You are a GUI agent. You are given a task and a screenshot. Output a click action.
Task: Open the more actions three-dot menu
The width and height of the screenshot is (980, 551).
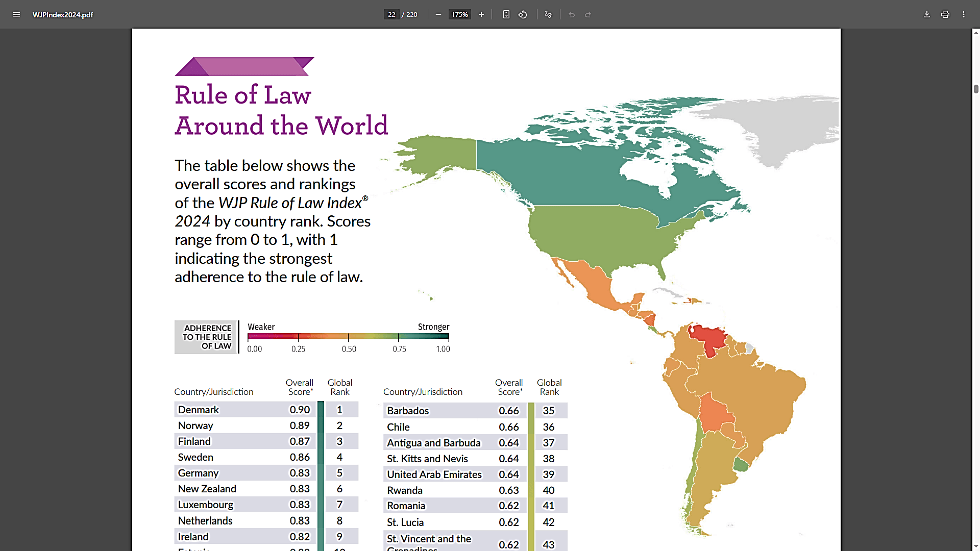(x=964, y=14)
